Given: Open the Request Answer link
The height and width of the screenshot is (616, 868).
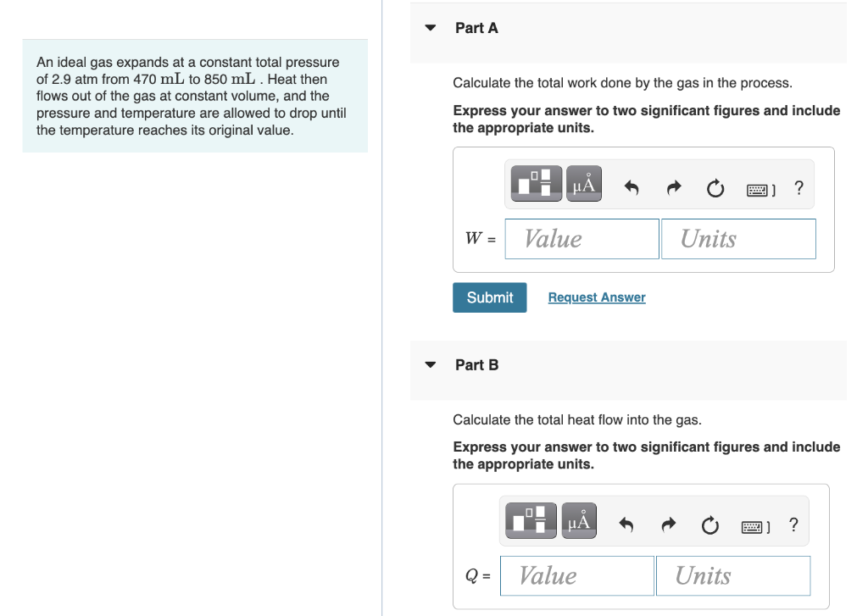Looking at the screenshot, I should (597, 297).
